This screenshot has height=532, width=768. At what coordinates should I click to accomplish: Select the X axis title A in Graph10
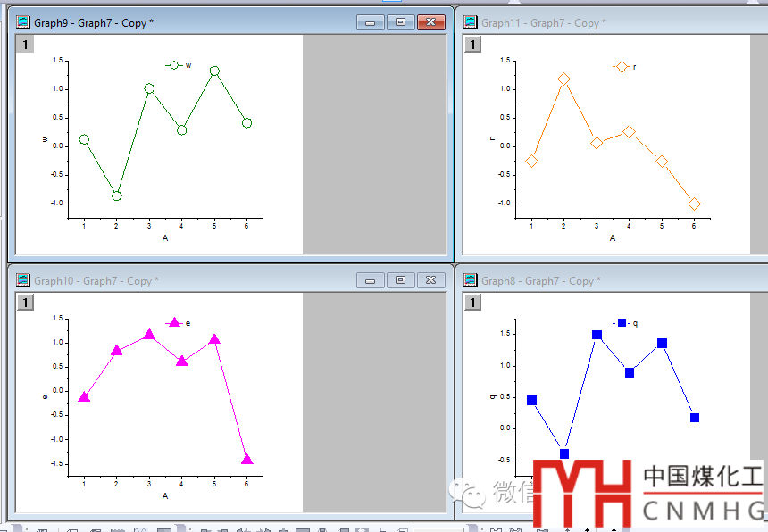165,495
